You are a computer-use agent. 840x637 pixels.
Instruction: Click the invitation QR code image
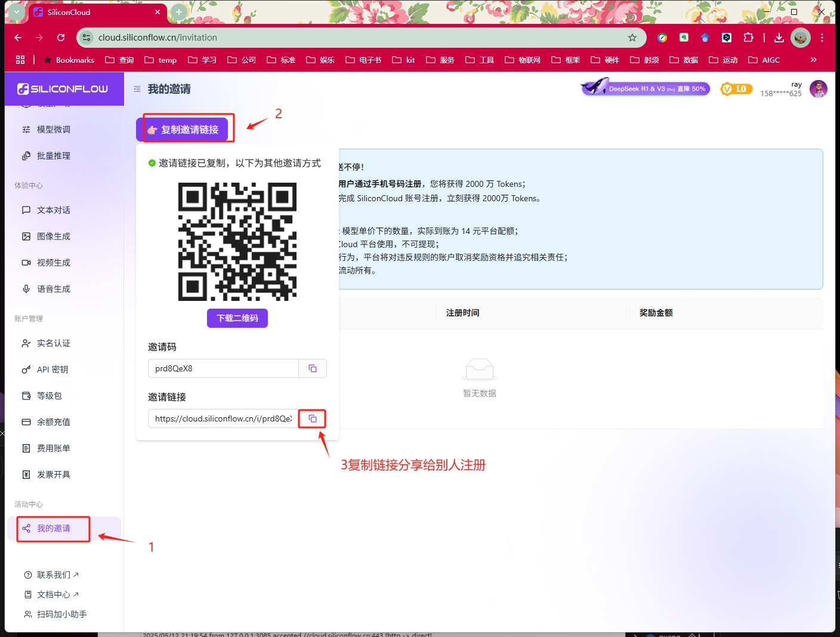[237, 242]
